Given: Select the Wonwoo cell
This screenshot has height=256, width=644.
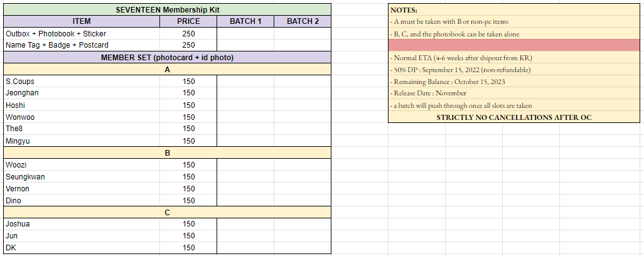Looking at the screenshot, I should (x=82, y=117).
